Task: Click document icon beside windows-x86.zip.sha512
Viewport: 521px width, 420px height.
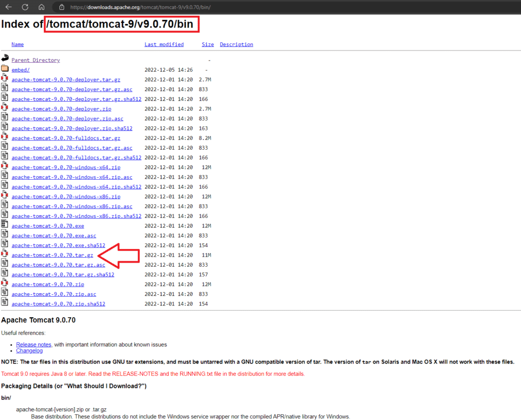Action: (x=5, y=214)
